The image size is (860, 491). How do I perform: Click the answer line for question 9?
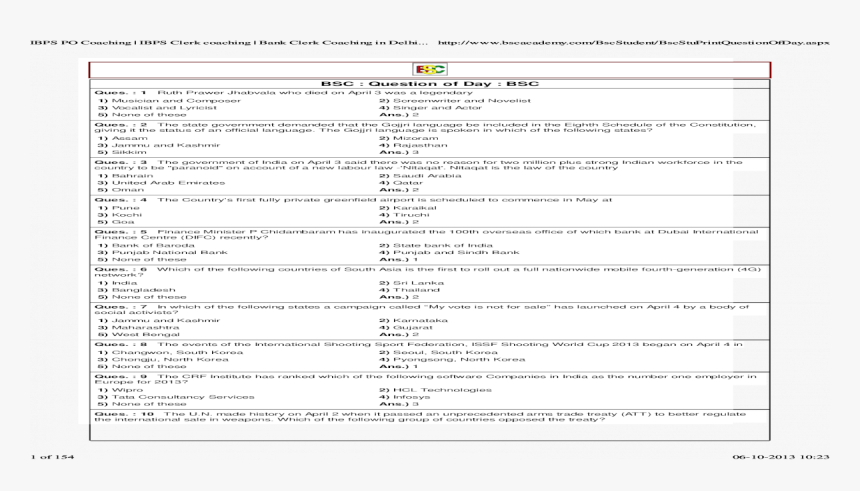[399, 404]
